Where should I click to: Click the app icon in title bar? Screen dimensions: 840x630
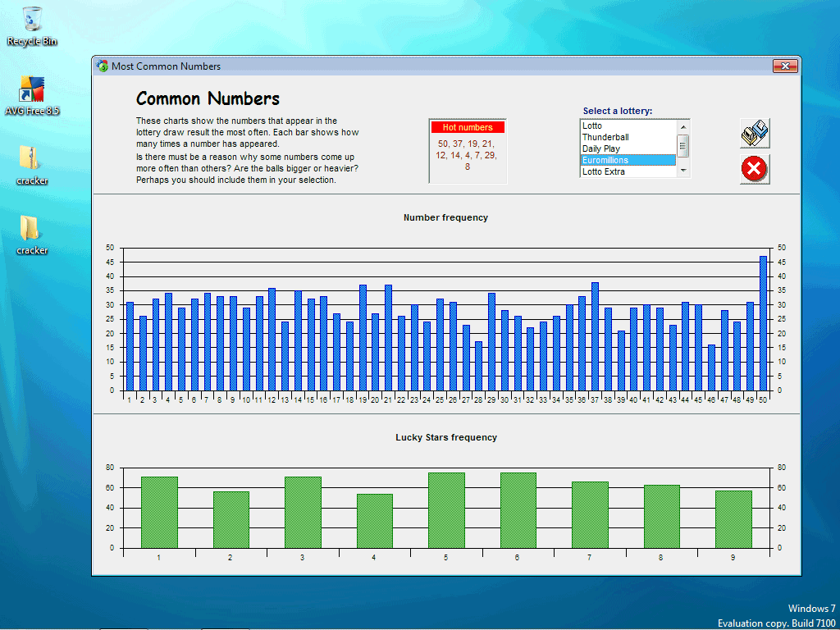(x=102, y=66)
